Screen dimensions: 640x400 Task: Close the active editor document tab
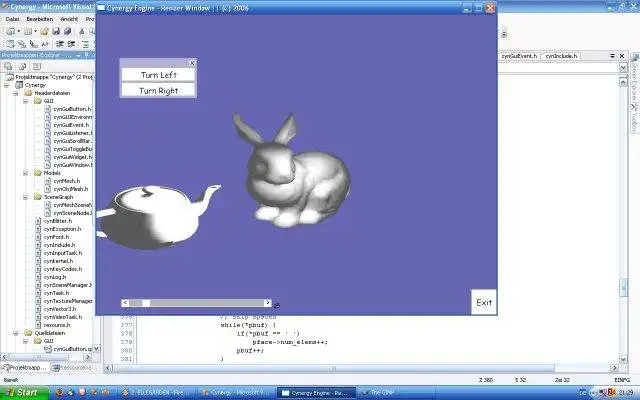tap(622, 56)
